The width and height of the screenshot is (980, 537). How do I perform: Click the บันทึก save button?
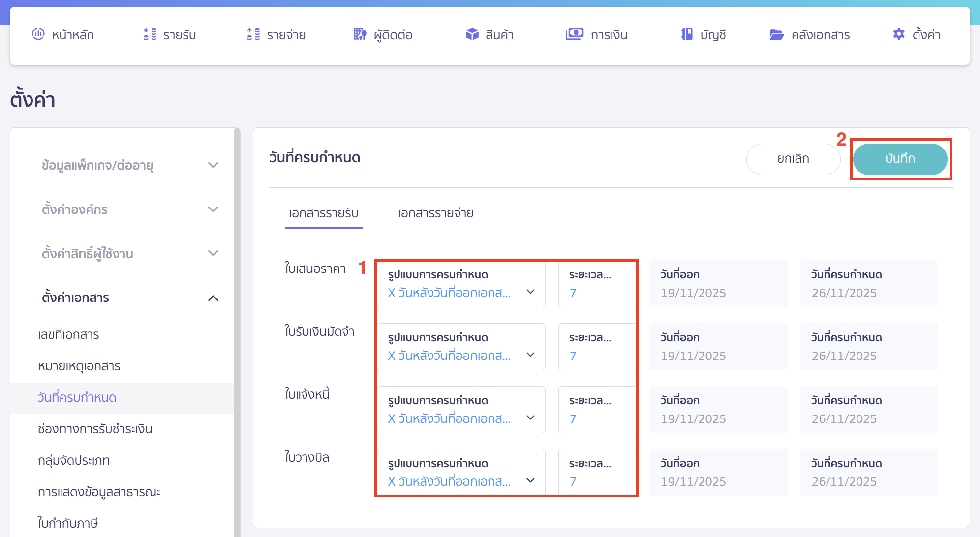pyautogui.click(x=900, y=159)
